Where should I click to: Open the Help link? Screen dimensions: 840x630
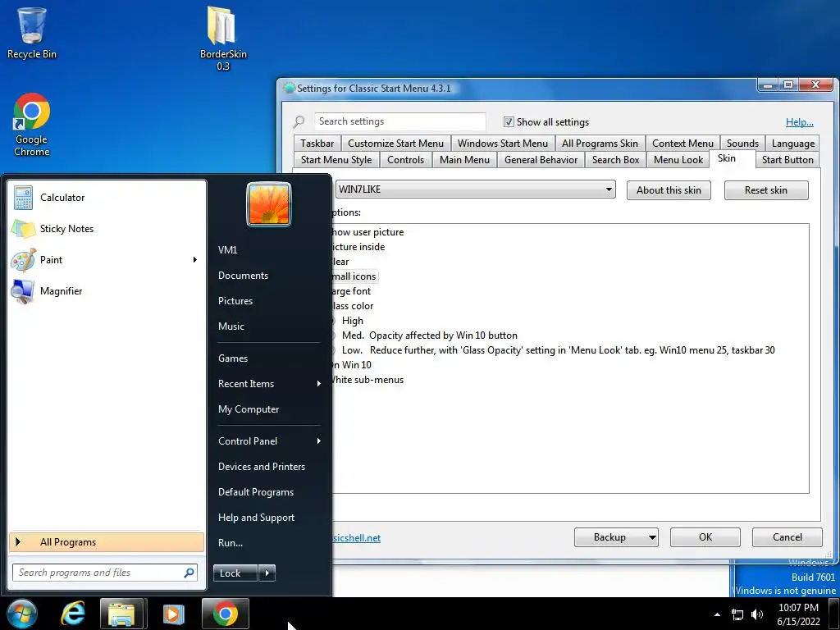point(799,122)
